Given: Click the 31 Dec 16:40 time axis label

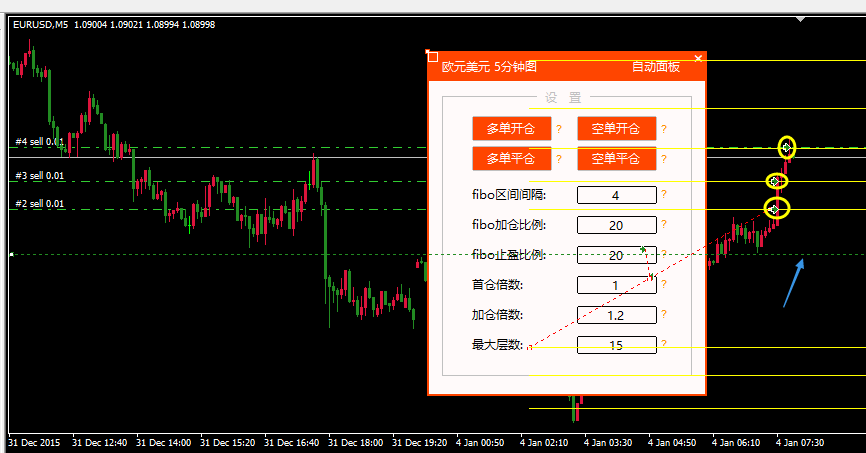Looking at the screenshot, I should point(292,443).
